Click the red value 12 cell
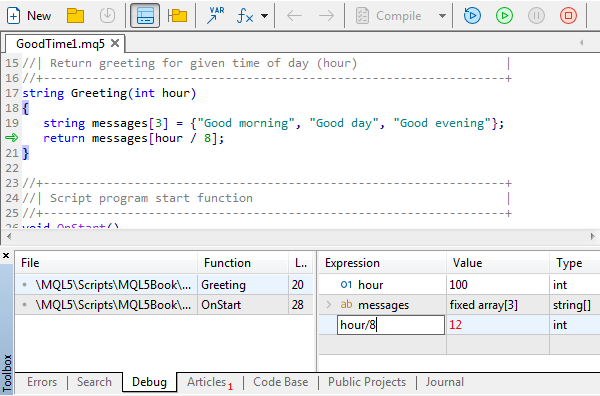The width and height of the screenshot is (600, 396). (498, 325)
